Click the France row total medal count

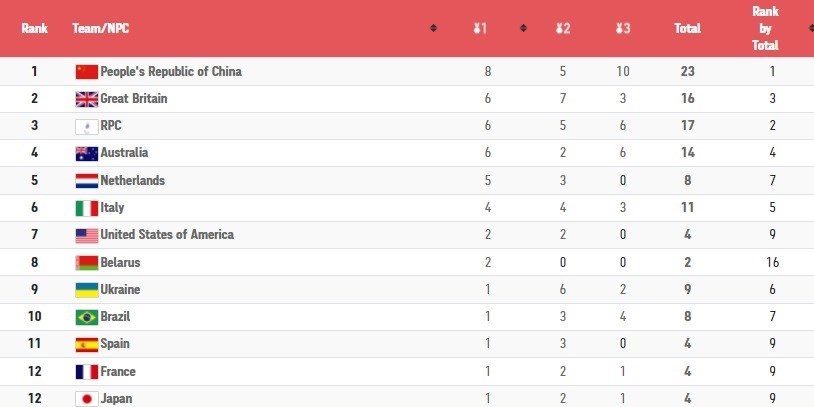tap(687, 371)
